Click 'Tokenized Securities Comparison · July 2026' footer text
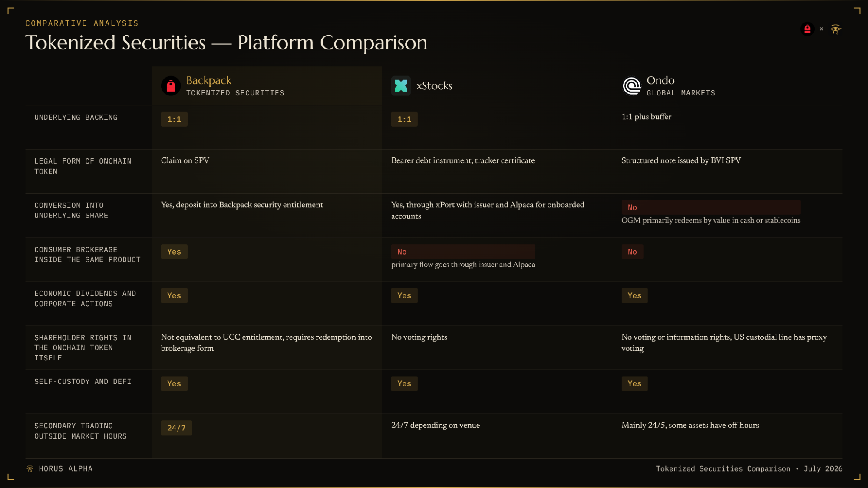Viewport: 868px width, 488px height. click(749, 469)
